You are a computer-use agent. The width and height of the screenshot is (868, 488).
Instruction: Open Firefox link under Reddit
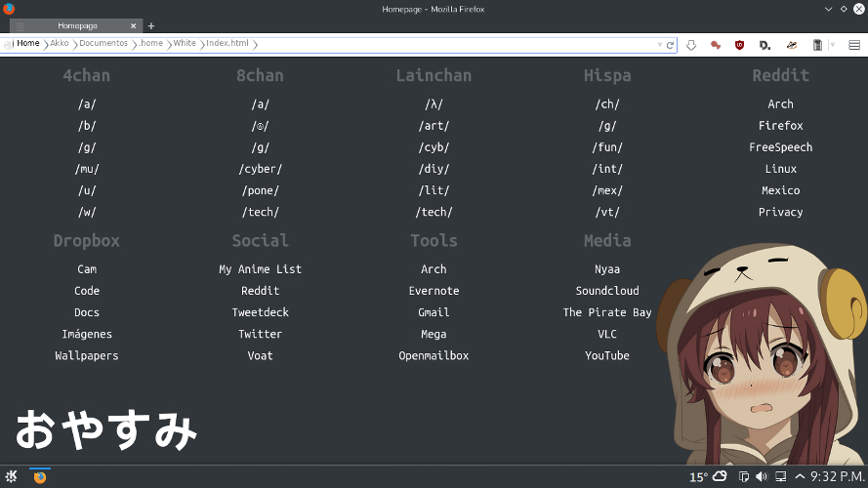780,126
